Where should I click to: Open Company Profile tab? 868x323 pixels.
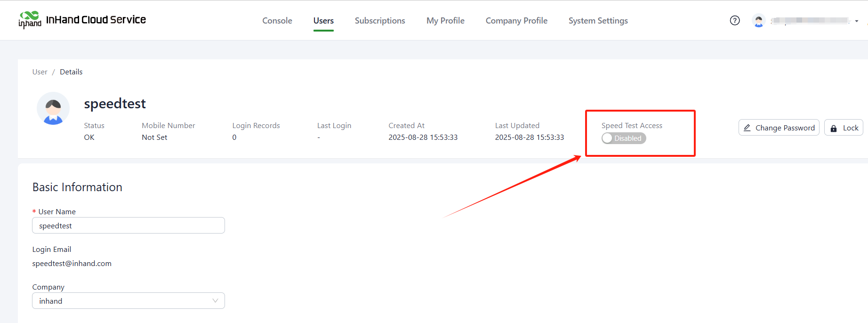click(516, 21)
